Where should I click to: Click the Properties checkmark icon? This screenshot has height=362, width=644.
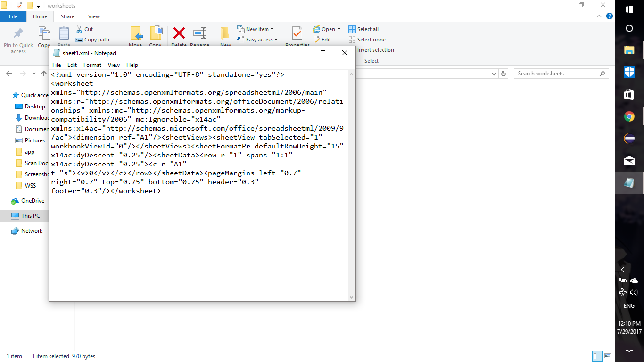(x=297, y=33)
